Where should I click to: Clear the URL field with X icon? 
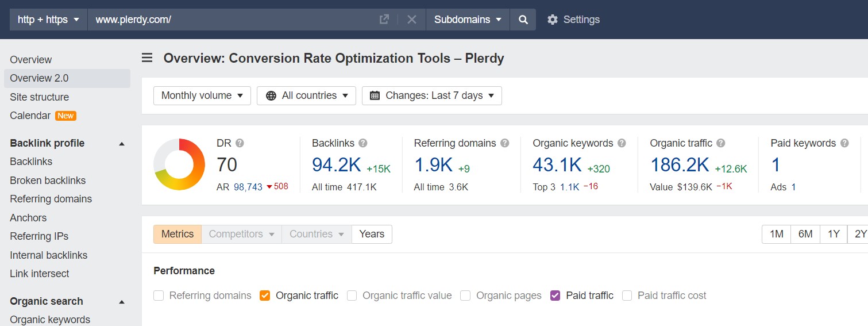tap(412, 20)
